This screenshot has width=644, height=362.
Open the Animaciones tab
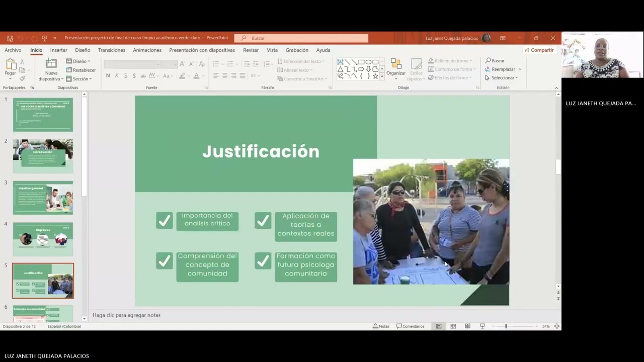(147, 50)
